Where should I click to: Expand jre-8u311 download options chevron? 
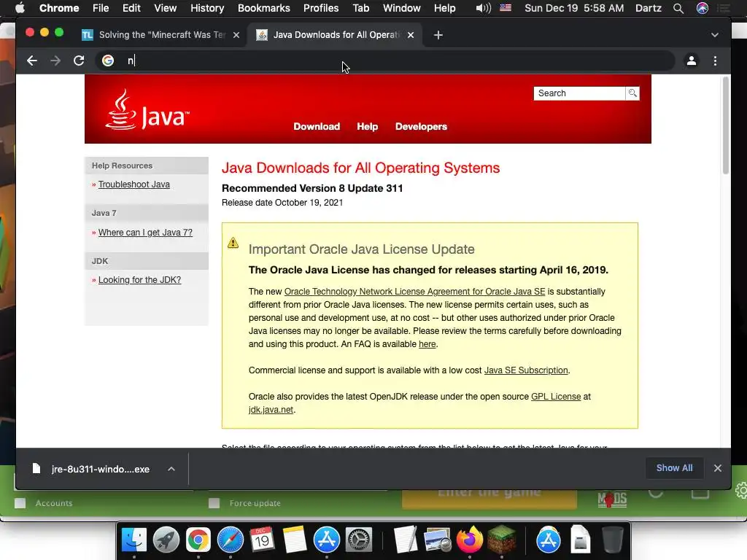click(x=171, y=469)
